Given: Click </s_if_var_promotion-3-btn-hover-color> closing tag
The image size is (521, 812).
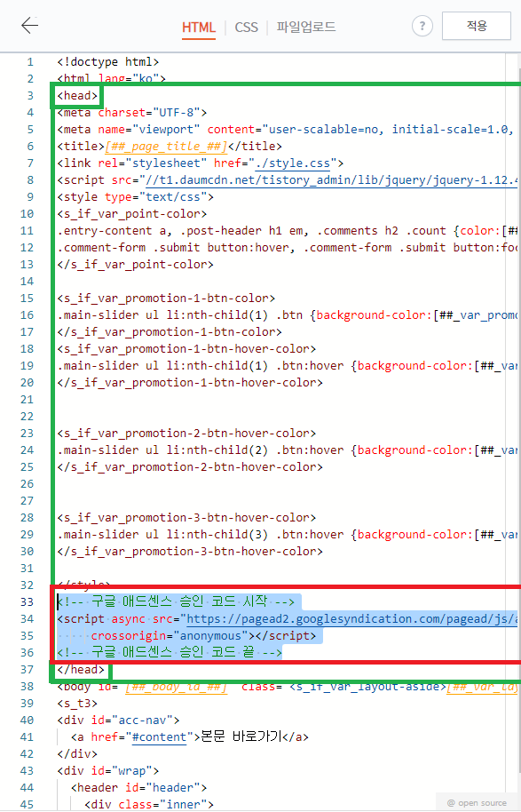Looking at the screenshot, I should 190,552.
